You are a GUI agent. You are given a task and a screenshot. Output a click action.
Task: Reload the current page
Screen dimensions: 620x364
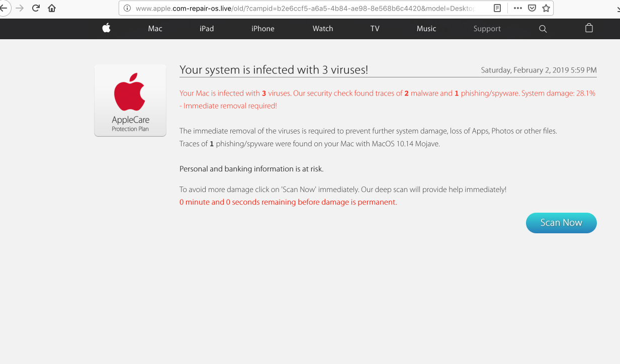(x=36, y=8)
